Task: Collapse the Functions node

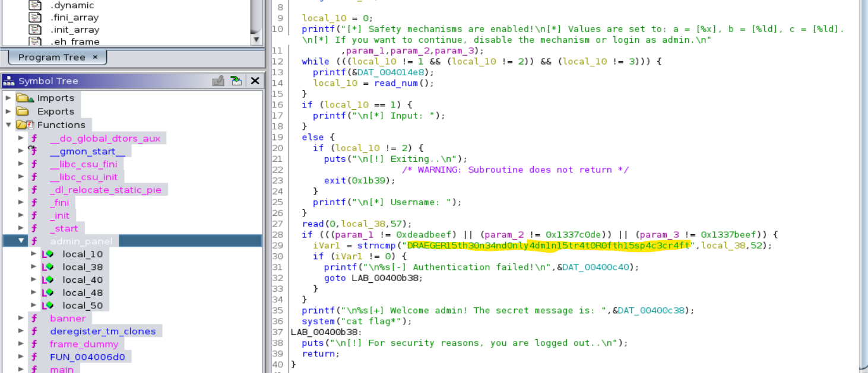Action: coord(8,125)
